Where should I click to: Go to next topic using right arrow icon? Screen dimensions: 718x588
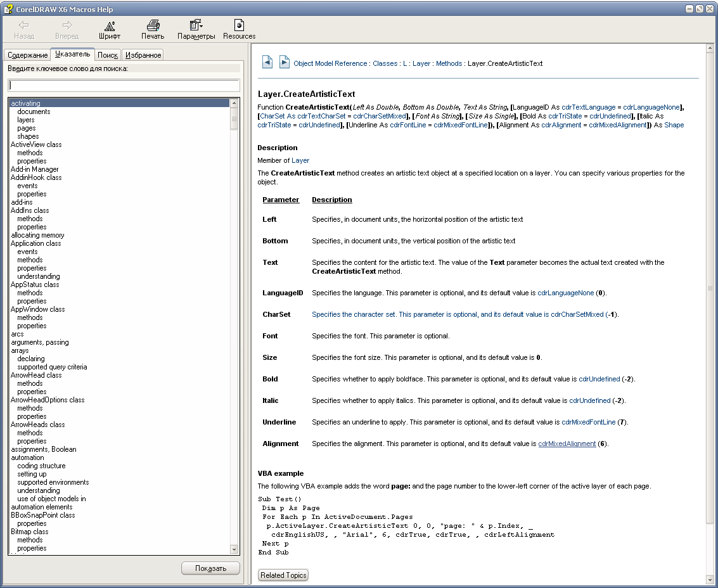[x=285, y=62]
